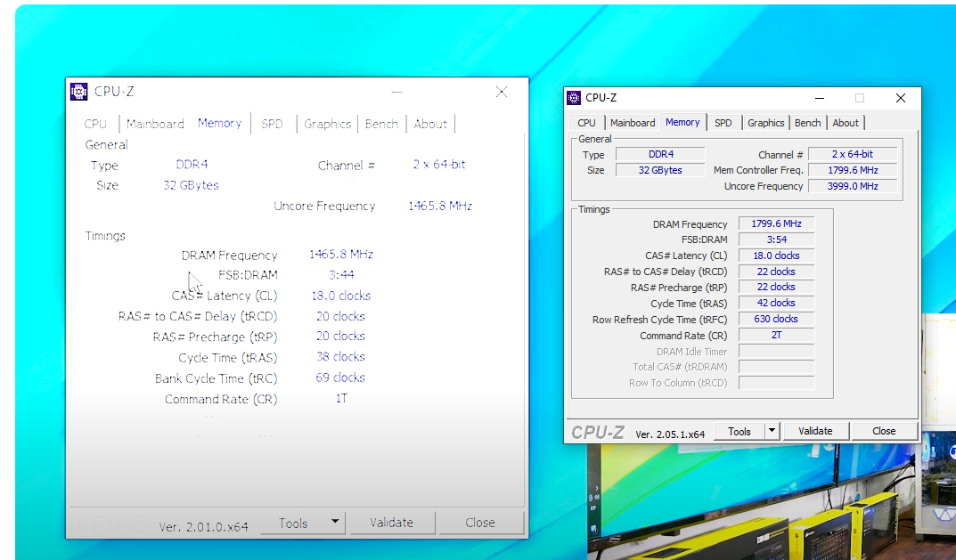Viewport: 956px width, 560px height.
Task: Click the Type value DDR4 in left window
Action: [192, 165]
